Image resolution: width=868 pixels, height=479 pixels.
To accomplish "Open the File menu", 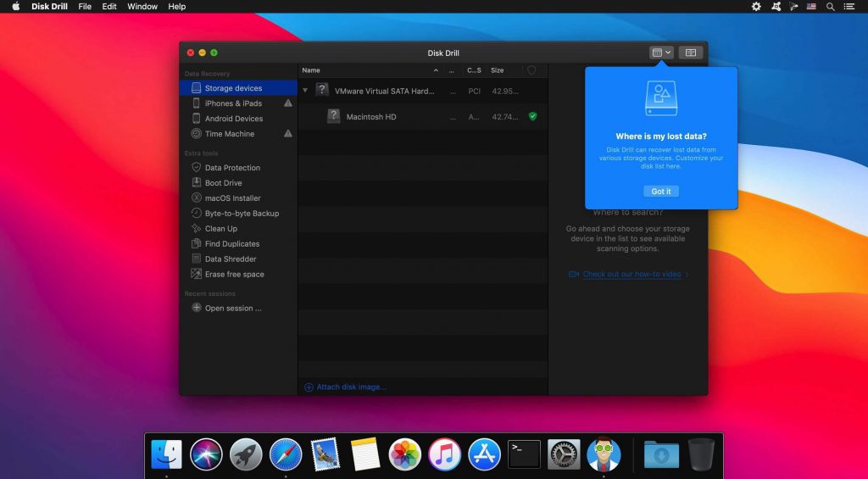I will pos(85,7).
